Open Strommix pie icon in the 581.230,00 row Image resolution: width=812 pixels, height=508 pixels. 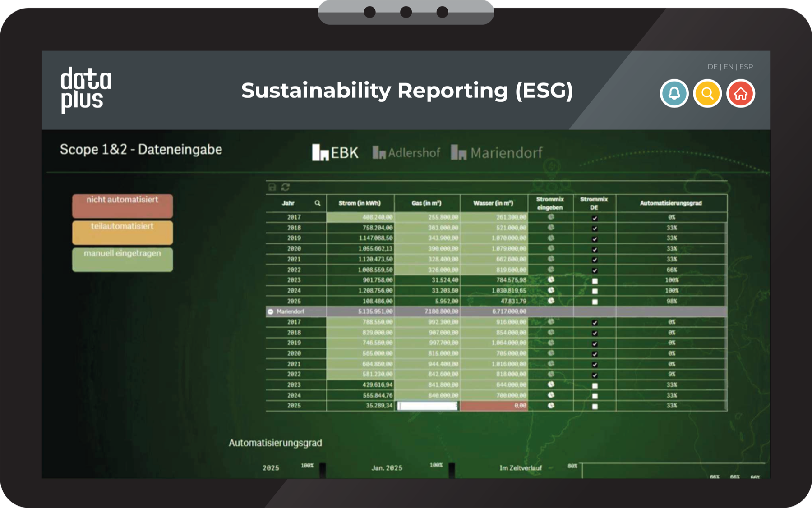click(x=551, y=374)
